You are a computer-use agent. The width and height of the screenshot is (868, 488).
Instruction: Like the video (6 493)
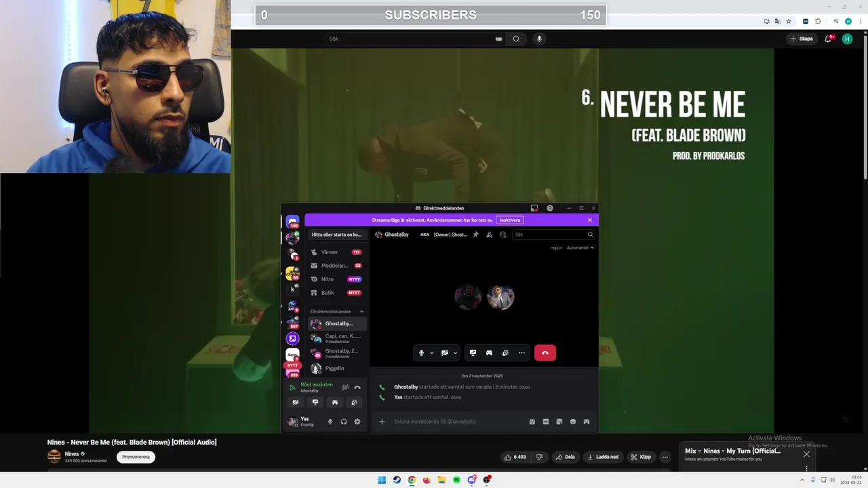pyautogui.click(x=515, y=457)
